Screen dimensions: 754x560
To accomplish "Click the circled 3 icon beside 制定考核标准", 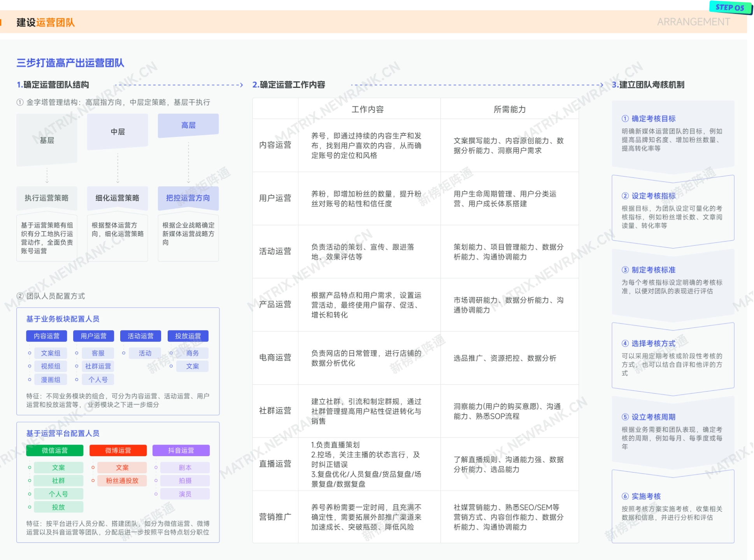I will pos(625,270).
